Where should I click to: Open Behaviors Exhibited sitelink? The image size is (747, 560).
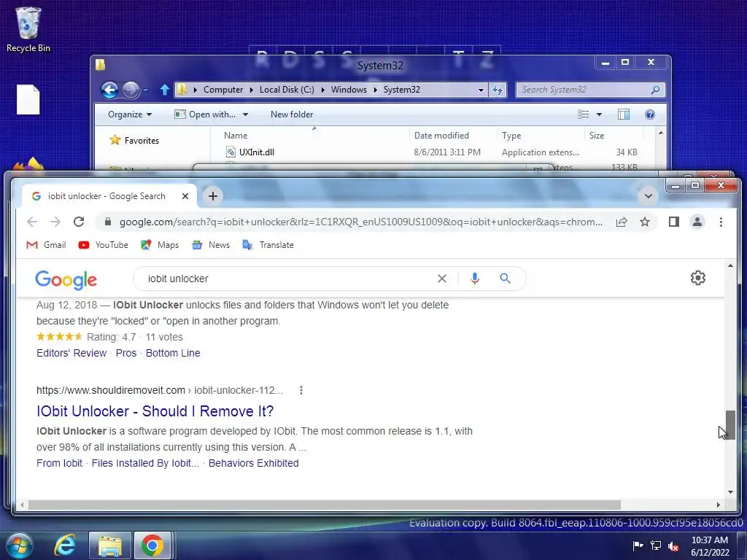[253, 463]
